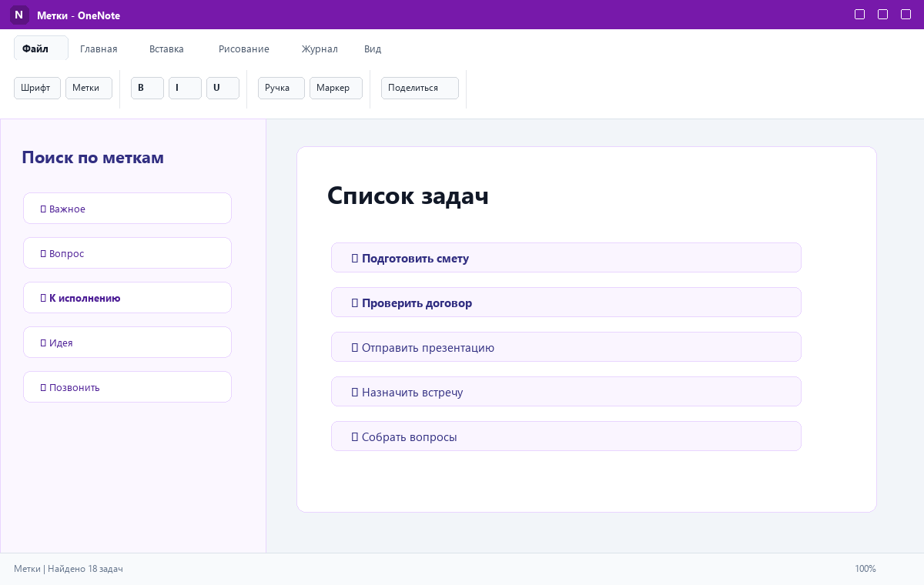
Task: Click the Назначить встречу task text
Action: [x=412, y=393]
